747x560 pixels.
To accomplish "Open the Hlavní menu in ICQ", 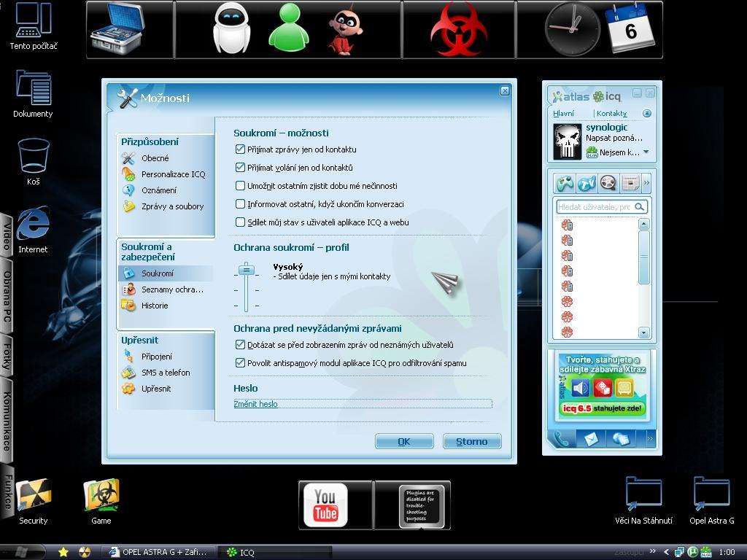I will tap(563, 114).
